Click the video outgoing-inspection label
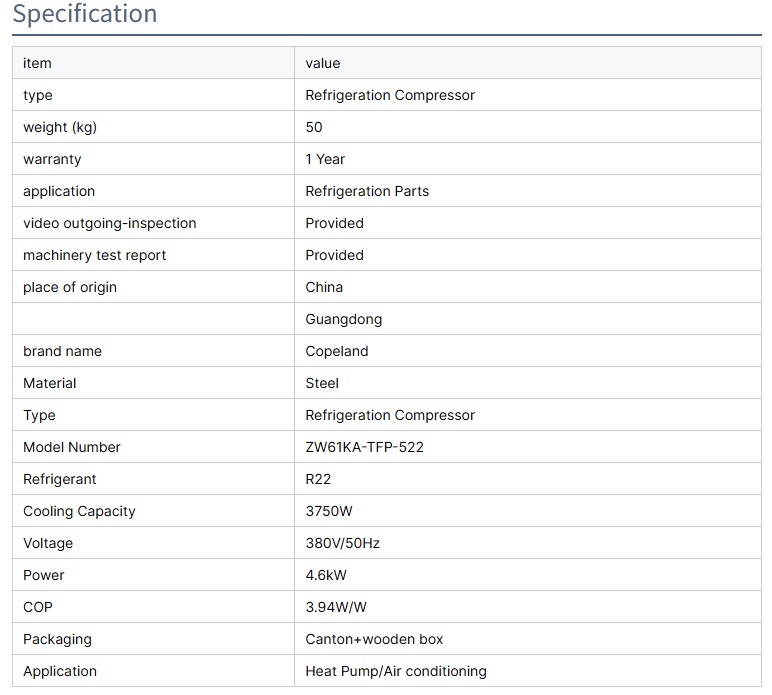 click(x=110, y=223)
